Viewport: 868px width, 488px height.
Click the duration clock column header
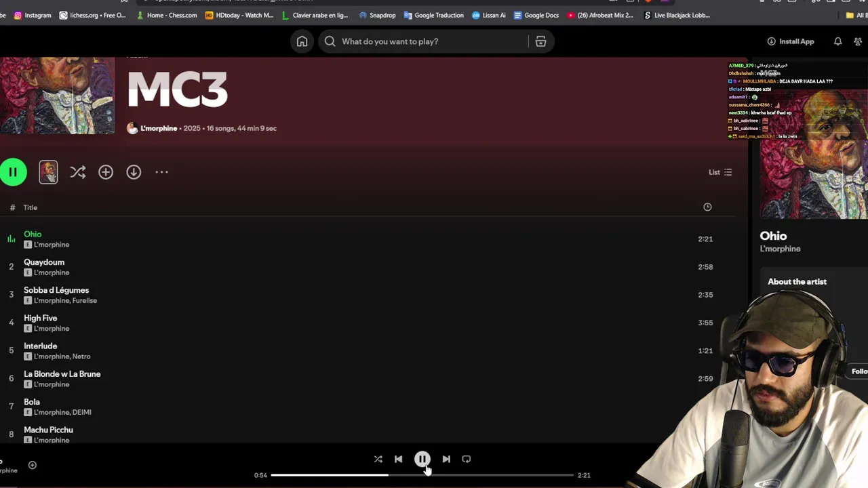point(707,207)
